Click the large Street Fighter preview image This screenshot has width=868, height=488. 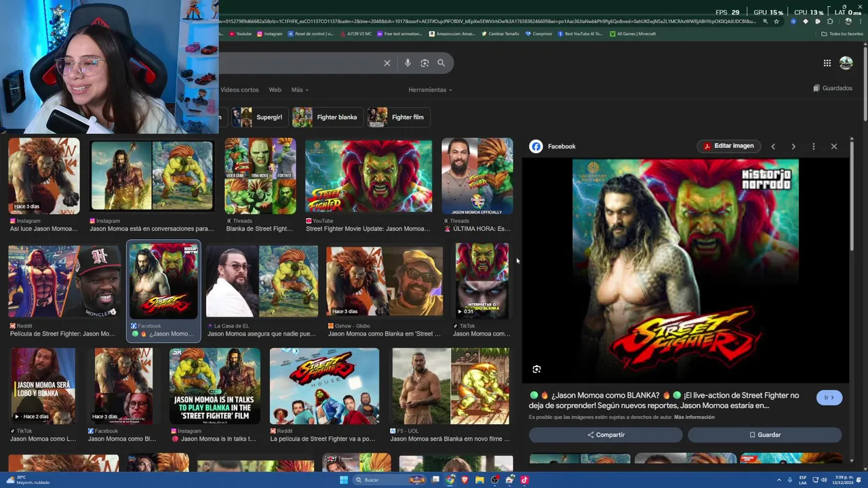pyautogui.click(x=686, y=272)
